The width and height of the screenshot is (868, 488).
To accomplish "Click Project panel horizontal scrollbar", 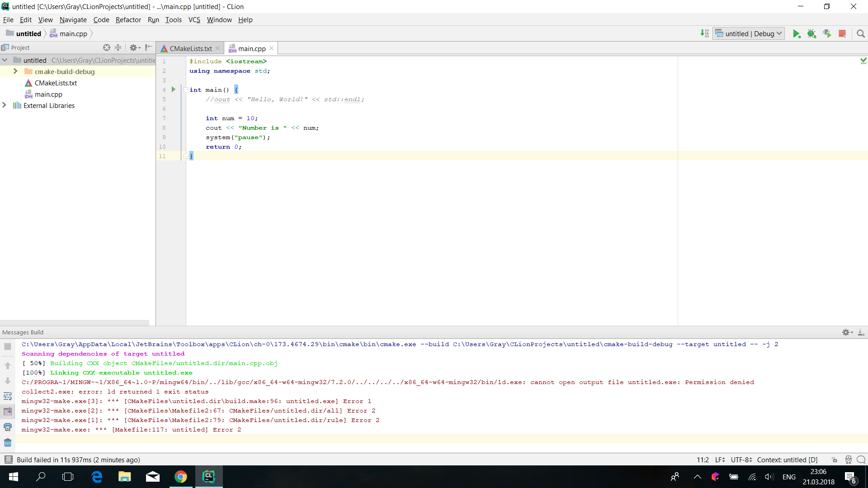I will (75, 323).
